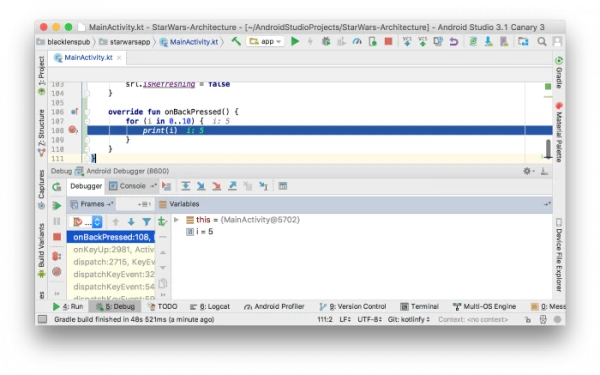Toggle Mute Breakpoints in debug sidebar
Screen dimensions: 600x375
tap(57, 271)
